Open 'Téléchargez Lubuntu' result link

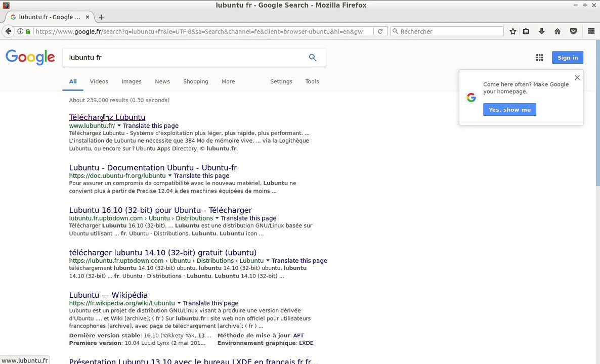point(107,117)
